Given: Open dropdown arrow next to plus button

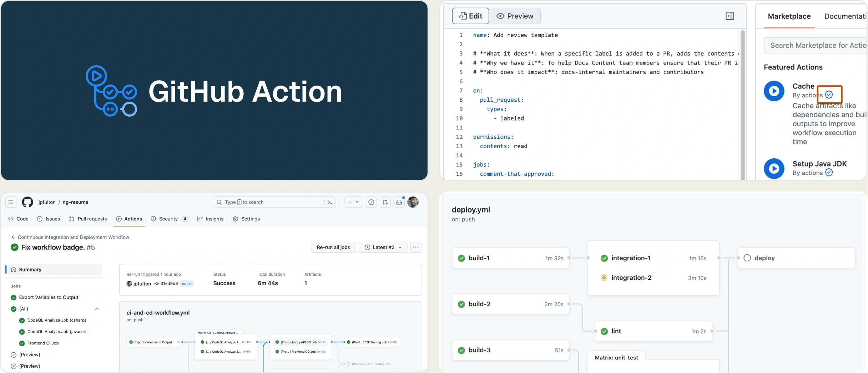Looking at the screenshot, I should click(x=357, y=202).
